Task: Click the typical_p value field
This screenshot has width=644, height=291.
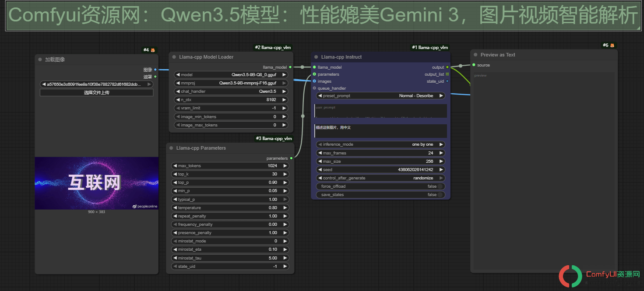Action: pos(230,200)
